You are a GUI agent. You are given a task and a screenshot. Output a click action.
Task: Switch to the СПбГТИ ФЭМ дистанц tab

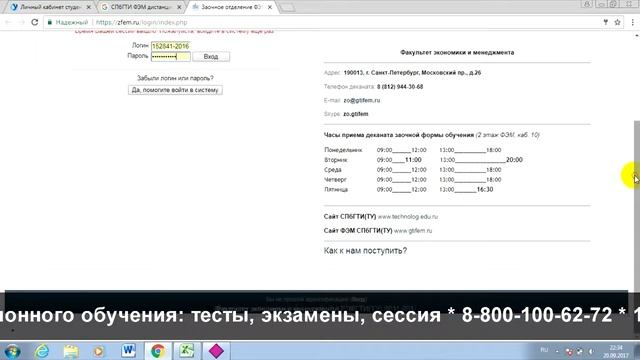pos(141,7)
